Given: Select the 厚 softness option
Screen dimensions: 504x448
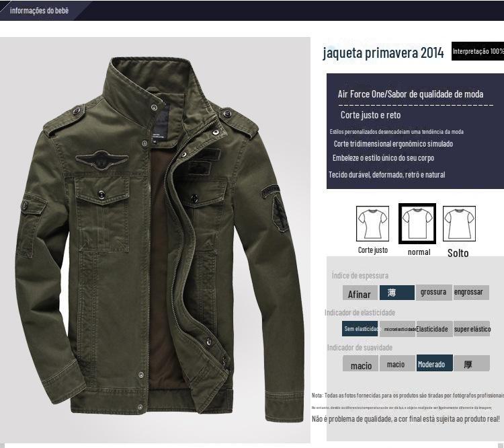Looking at the screenshot, I should click(472, 363).
